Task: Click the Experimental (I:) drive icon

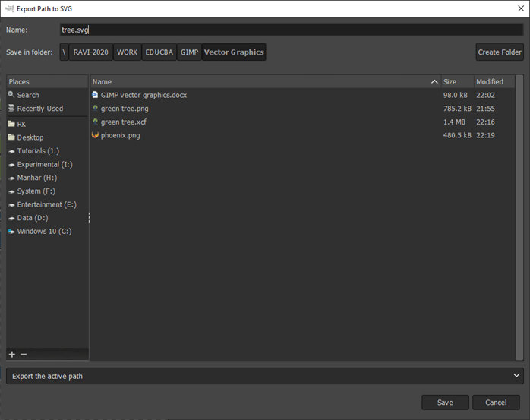Action: click(x=11, y=165)
